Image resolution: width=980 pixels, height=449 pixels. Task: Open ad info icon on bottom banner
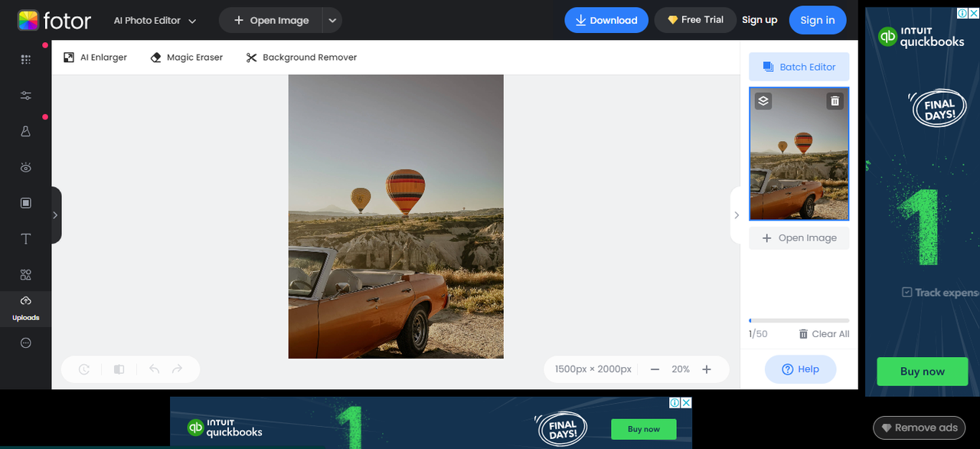pos(675,402)
